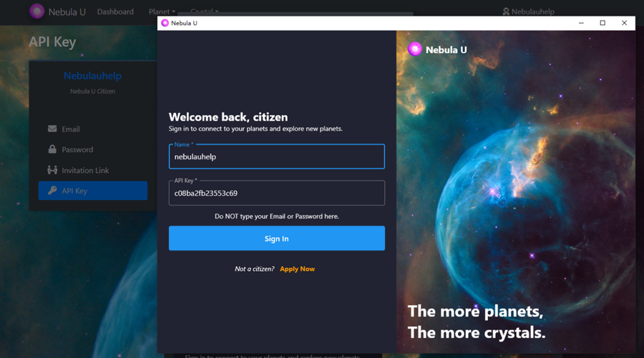Open the Nebulauhelp profile name link
This screenshot has width=644, height=358.
[92, 76]
